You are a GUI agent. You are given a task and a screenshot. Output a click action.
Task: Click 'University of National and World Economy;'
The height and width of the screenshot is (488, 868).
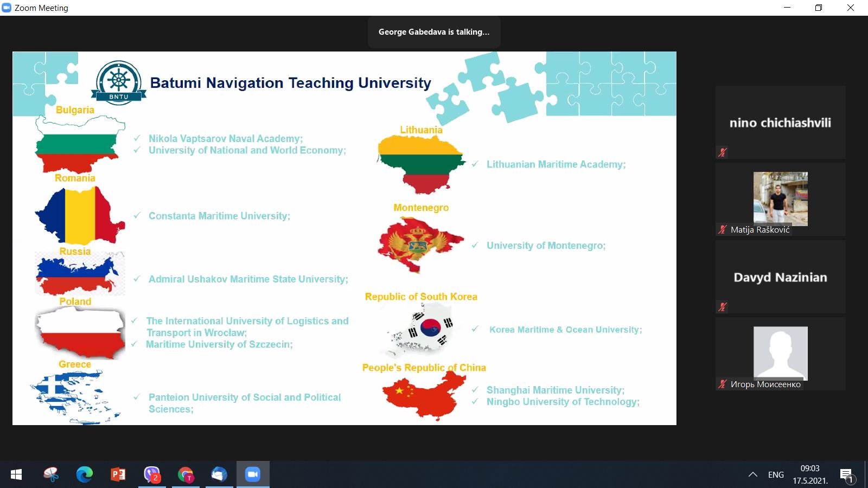click(x=247, y=150)
